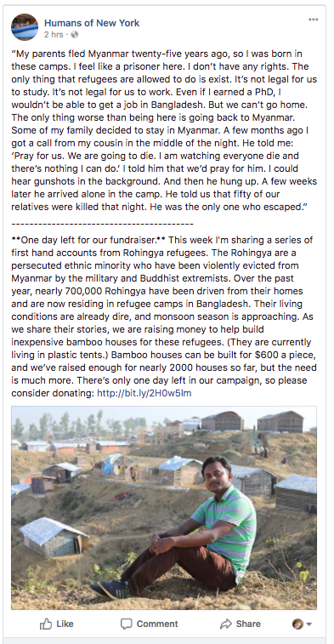334x644 pixels.
Task: Open the refugee camp photo
Action: pyautogui.click(x=164, y=508)
